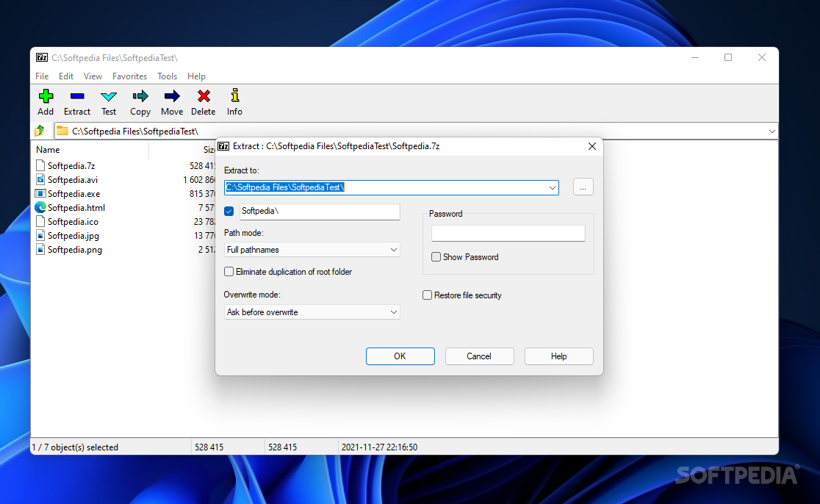Click the Move toolbar icon
This screenshot has height=504, width=820.
[172, 96]
